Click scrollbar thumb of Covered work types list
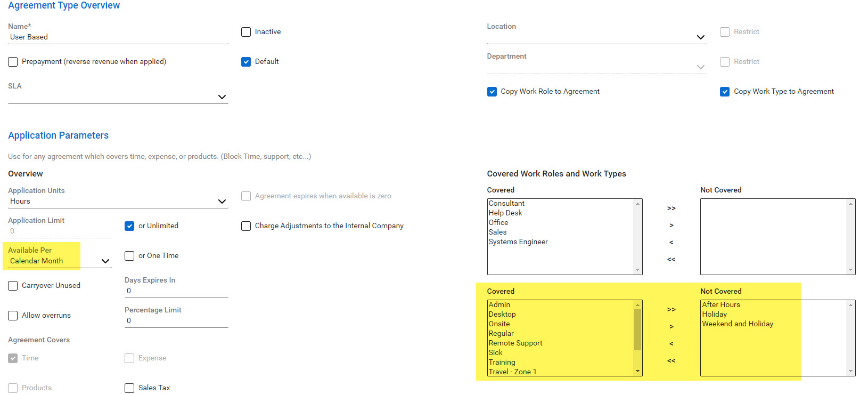868x394 pixels. [637, 329]
